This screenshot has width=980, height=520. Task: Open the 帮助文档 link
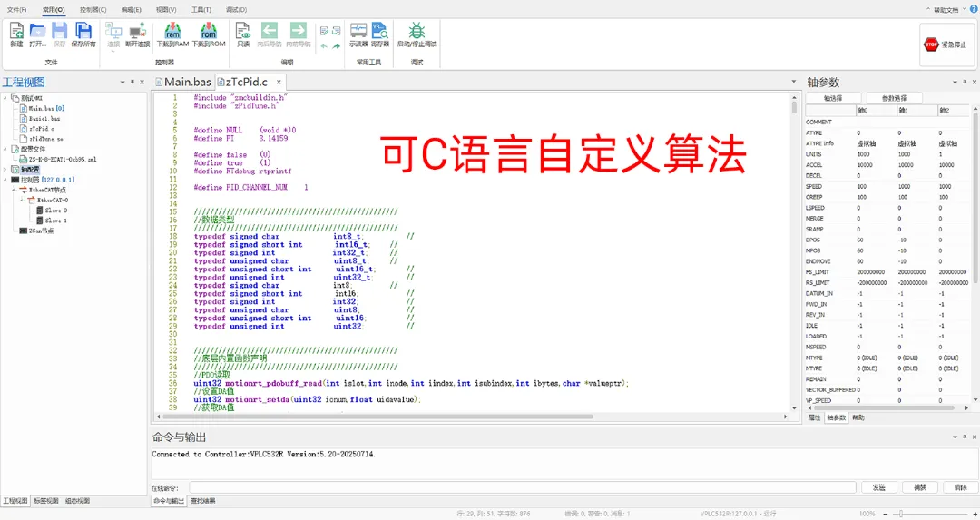(x=946, y=10)
